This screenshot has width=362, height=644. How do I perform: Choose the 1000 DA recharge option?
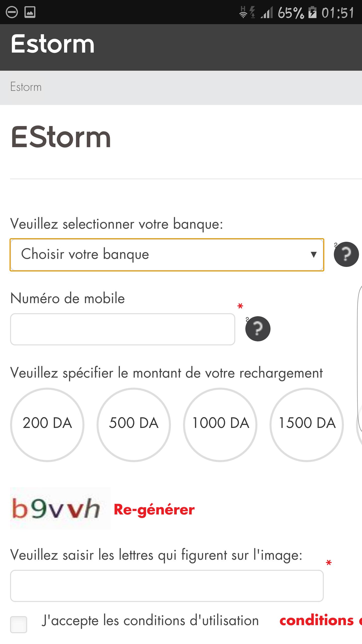click(220, 425)
